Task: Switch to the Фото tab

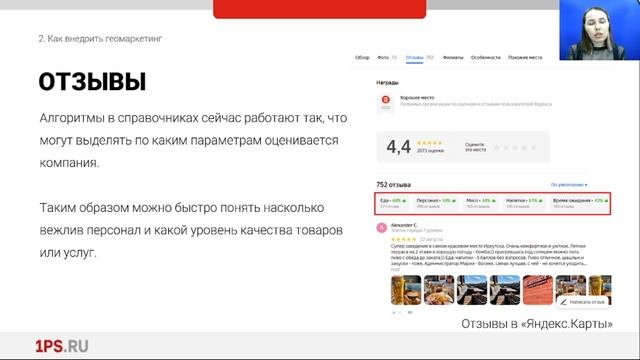Action: click(383, 58)
